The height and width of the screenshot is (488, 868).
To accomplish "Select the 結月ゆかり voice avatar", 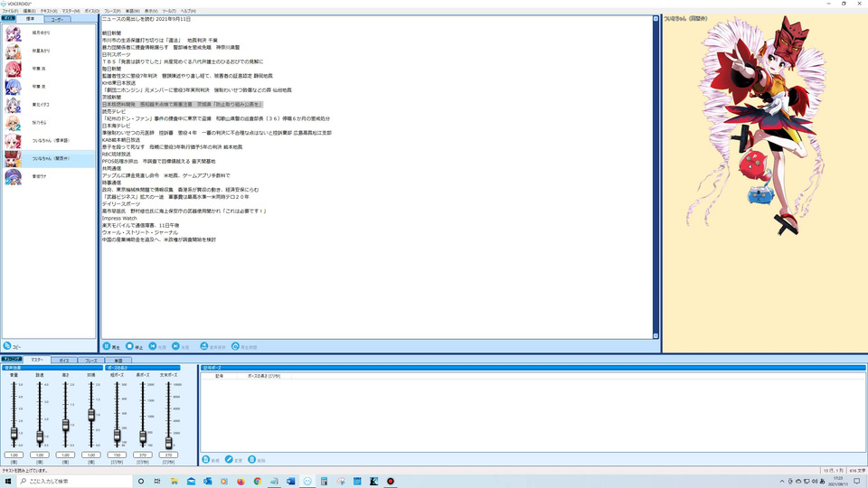I will (14, 33).
